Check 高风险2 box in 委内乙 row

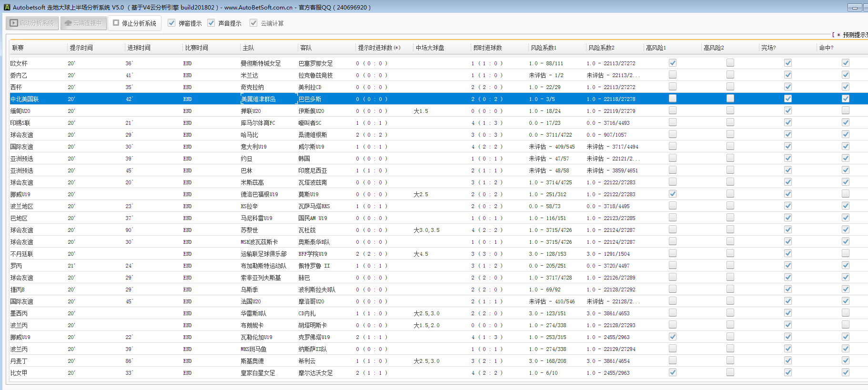730,75
